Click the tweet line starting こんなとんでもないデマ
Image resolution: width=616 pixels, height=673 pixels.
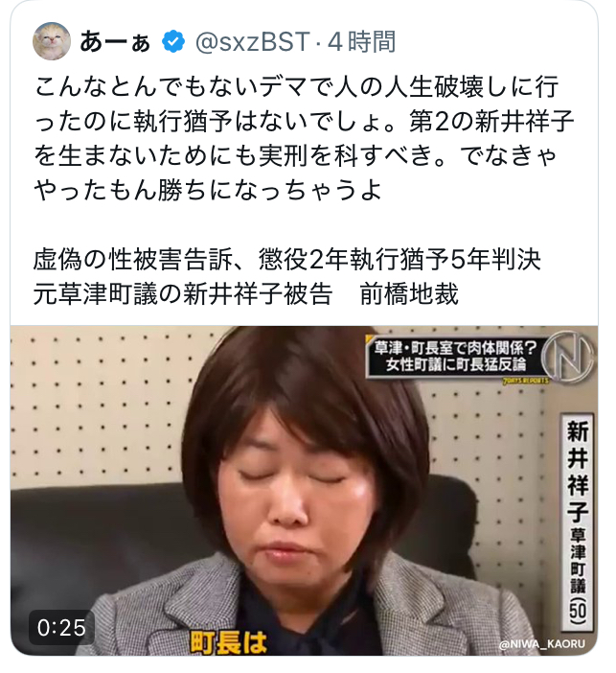(296, 86)
